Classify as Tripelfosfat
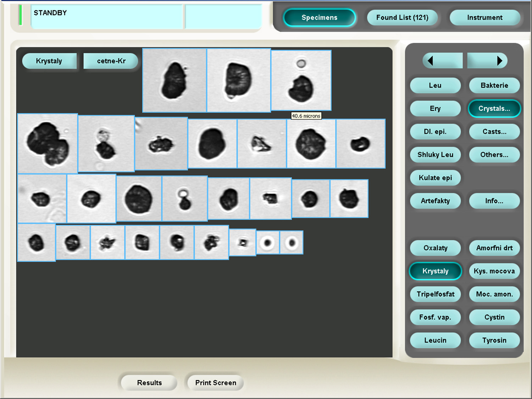This screenshot has width=532, height=399. point(435,294)
